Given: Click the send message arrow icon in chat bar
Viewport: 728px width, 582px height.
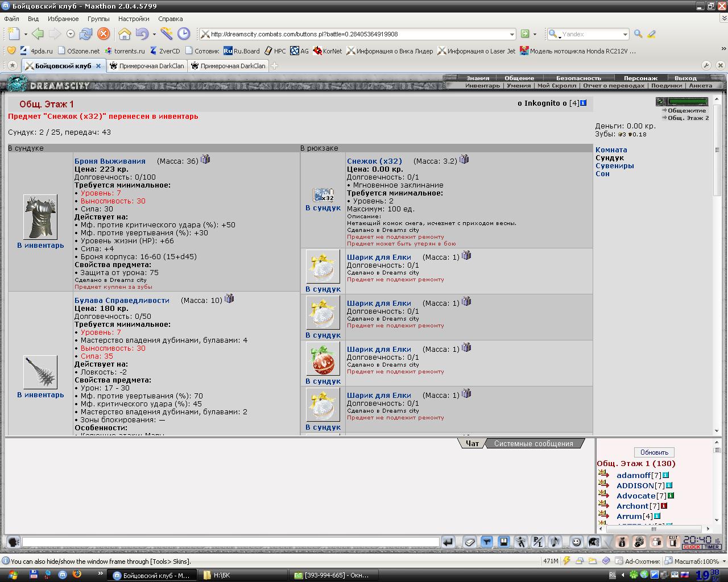Looking at the screenshot, I should pyautogui.click(x=448, y=542).
